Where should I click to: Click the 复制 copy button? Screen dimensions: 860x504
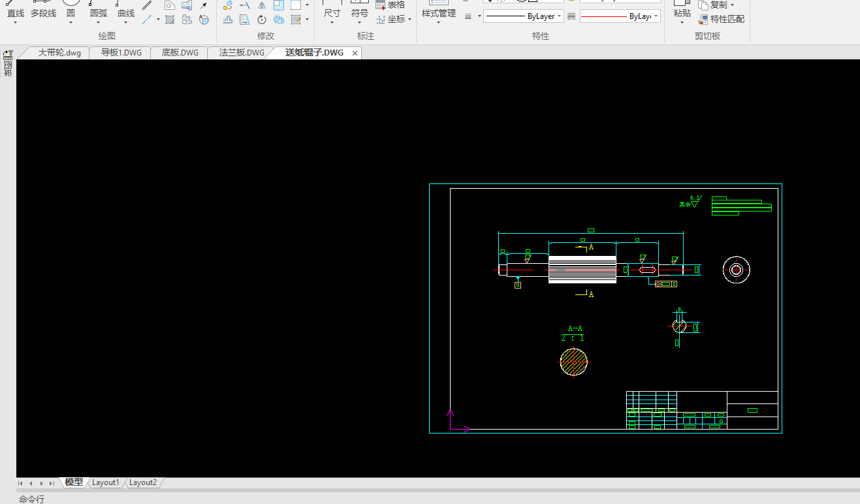click(x=717, y=5)
